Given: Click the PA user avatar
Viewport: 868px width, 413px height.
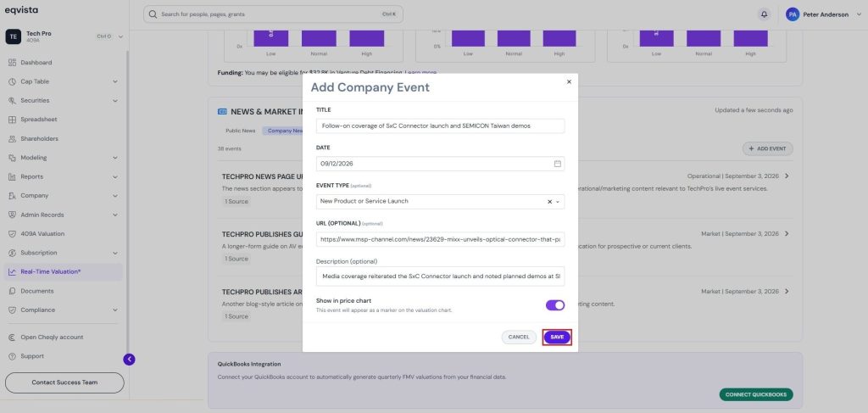Looking at the screenshot, I should 793,14.
